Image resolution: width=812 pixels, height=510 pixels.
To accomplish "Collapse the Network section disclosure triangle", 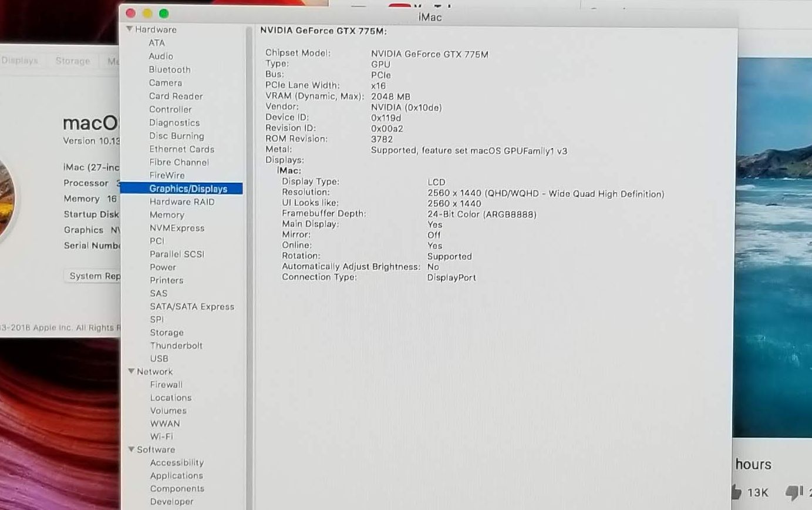I will click(132, 371).
